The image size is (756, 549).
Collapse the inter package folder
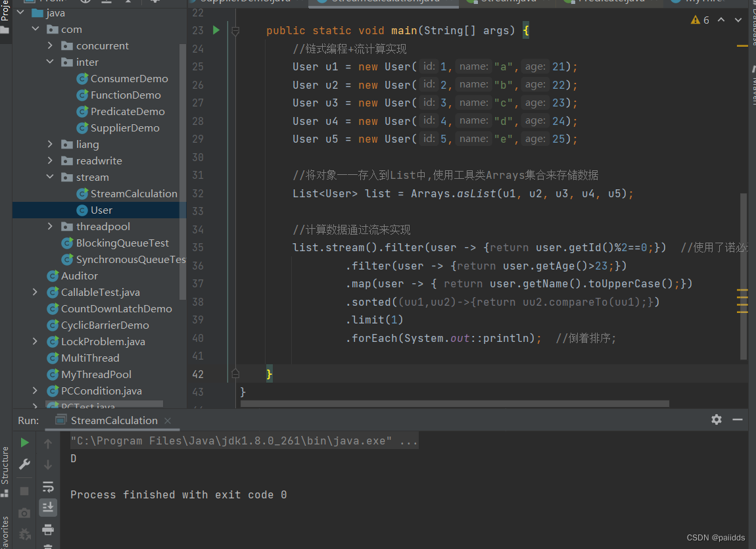point(51,62)
